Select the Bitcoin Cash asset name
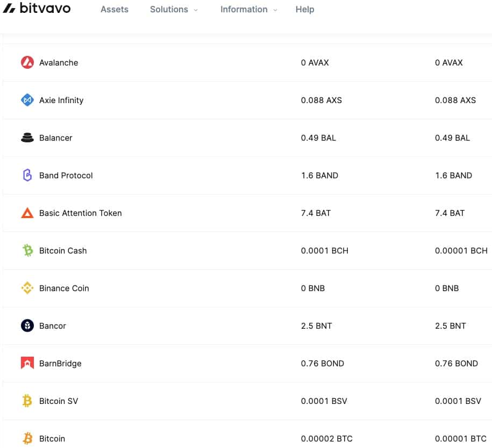Viewport: 492px width, 448px height. pos(63,251)
